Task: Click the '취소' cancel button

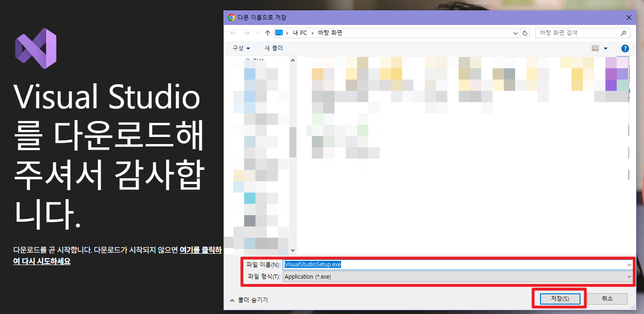Action: pos(607,299)
